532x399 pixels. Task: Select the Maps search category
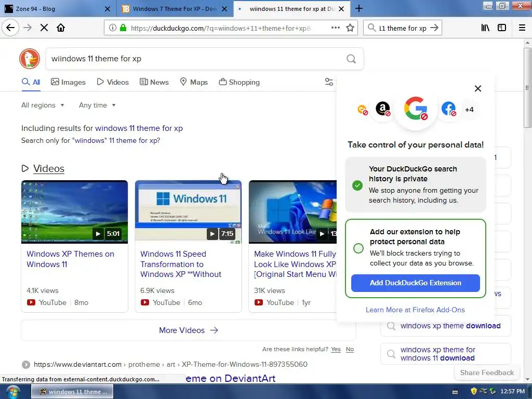coord(194,82)
